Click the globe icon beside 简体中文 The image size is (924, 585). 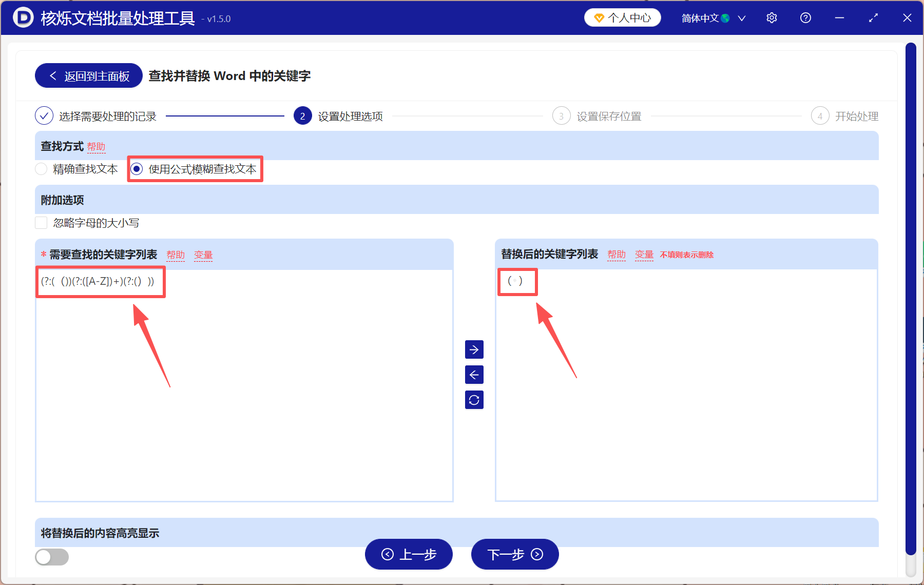[725, 17]
